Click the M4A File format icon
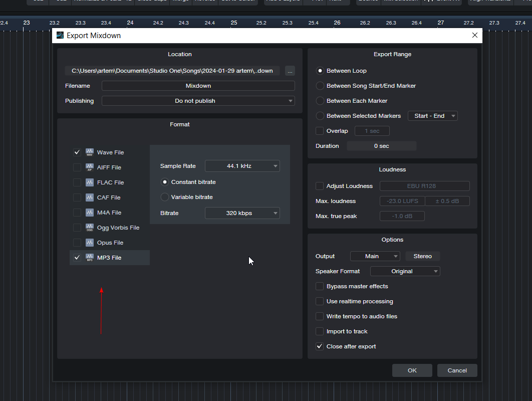Screen dimensions: 532x401 point(90,213)
